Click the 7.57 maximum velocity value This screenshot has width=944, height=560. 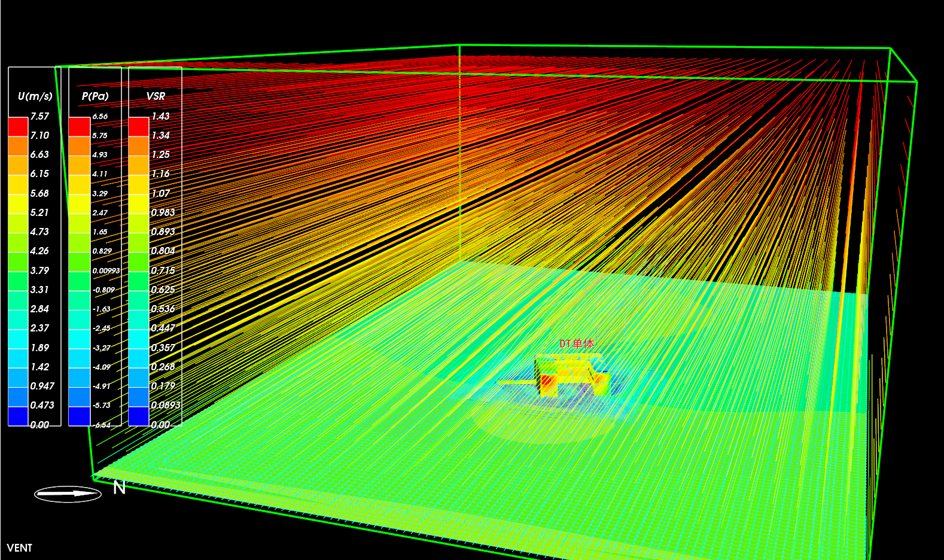39,116
